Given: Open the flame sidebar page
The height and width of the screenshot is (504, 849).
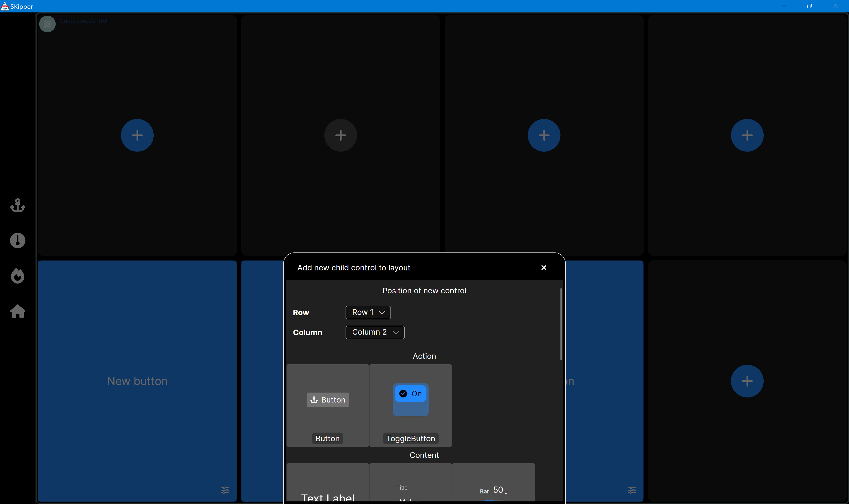Looking at the screenshot, I should 18,276.
